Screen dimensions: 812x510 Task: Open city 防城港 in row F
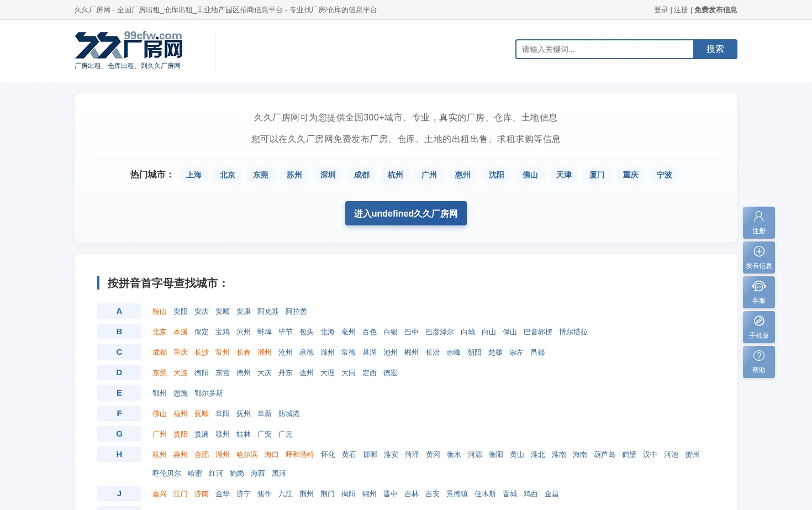pyautogui.click(x=289, y=414)
